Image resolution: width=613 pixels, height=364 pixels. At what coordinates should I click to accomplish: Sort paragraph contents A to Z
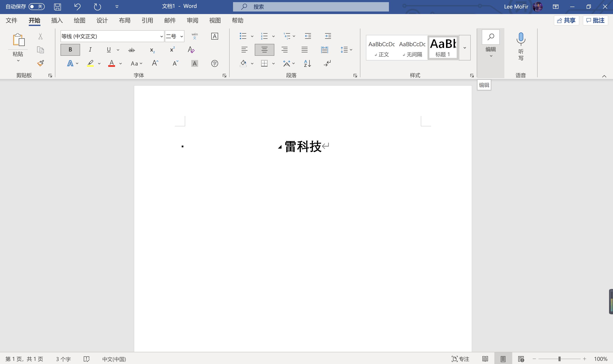click(308, 63)
